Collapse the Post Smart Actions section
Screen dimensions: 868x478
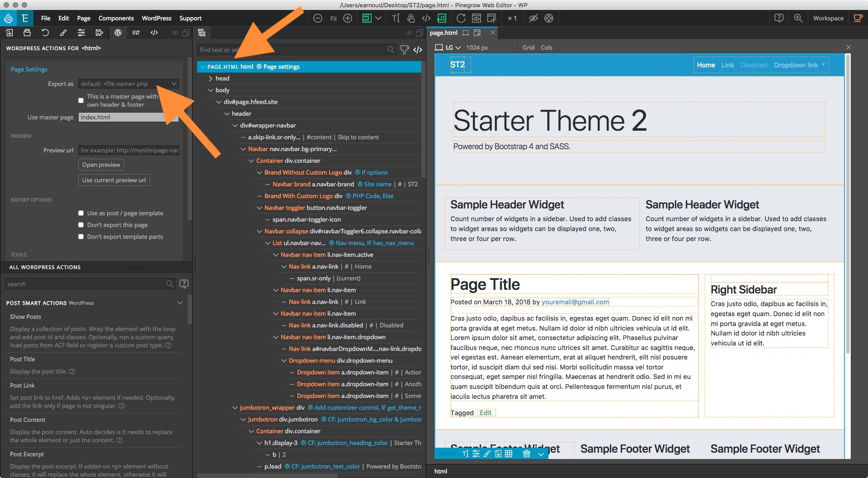[x=180, y=303]
